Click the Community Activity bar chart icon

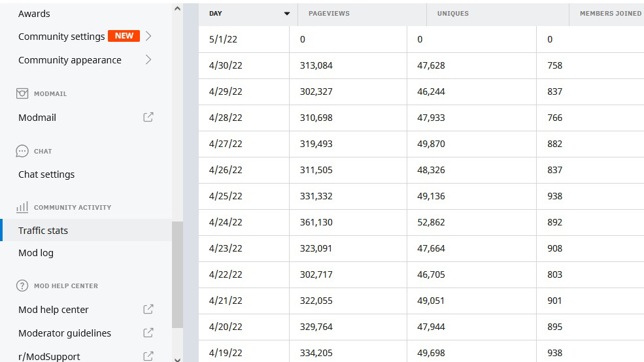[x=22, y=207]
